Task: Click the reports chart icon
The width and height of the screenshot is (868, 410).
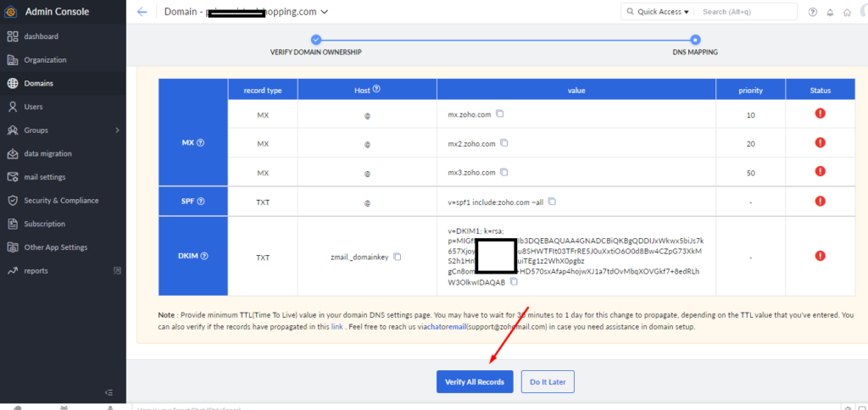Action: (13, 270)
